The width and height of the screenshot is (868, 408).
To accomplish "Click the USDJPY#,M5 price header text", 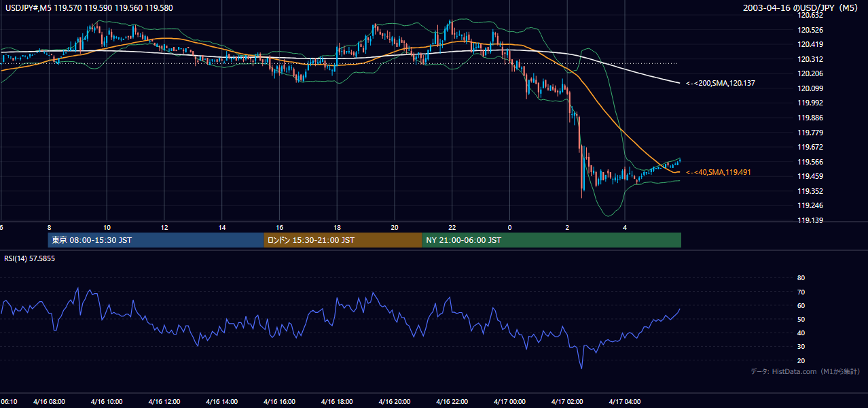I will [x=88, y=7].
